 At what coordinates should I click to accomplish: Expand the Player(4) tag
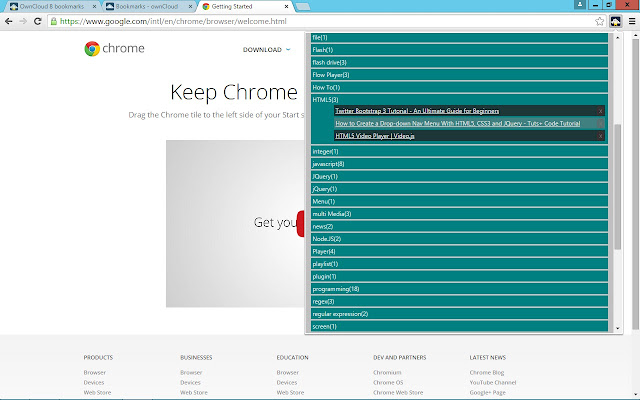459,251
